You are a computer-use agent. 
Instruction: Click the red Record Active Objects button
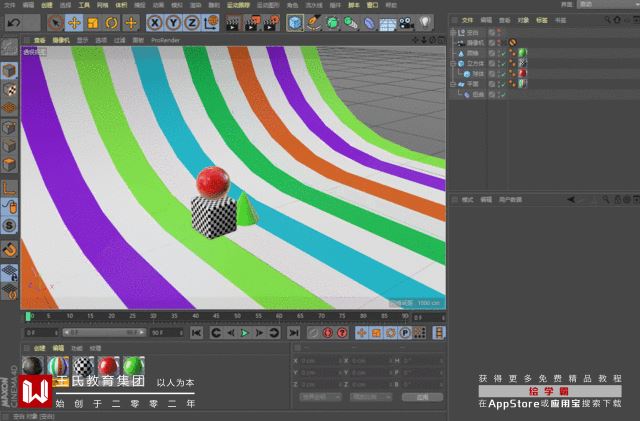click(x=327, y=333)
